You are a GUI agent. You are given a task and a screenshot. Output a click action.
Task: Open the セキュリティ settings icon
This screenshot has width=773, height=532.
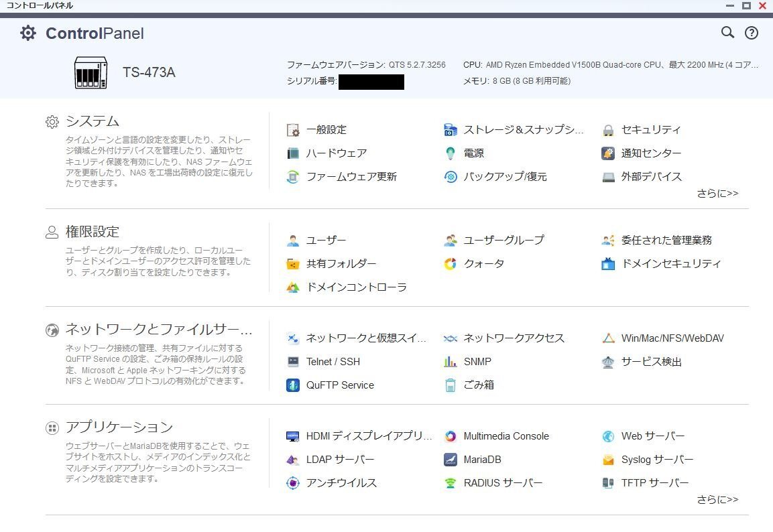click(650, 129)
